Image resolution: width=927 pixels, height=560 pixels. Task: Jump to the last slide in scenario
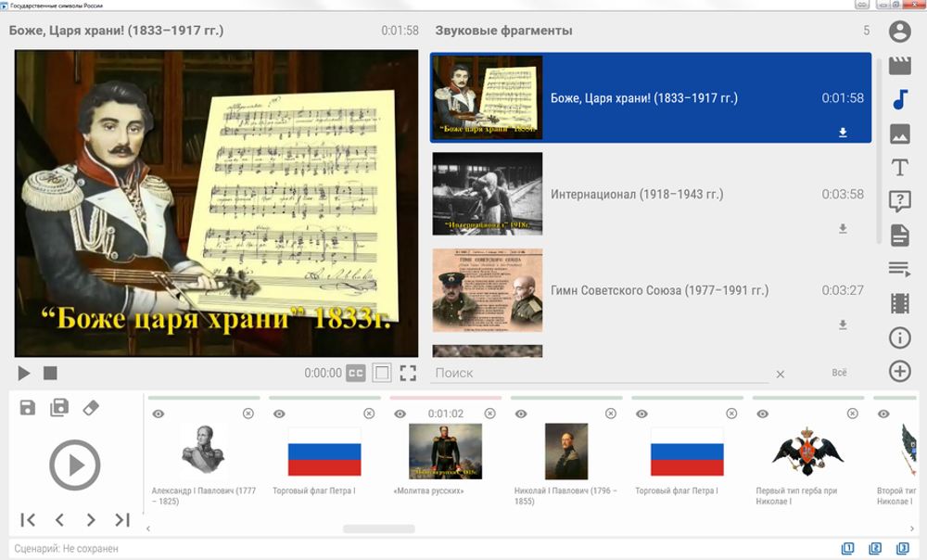(121, 519)
